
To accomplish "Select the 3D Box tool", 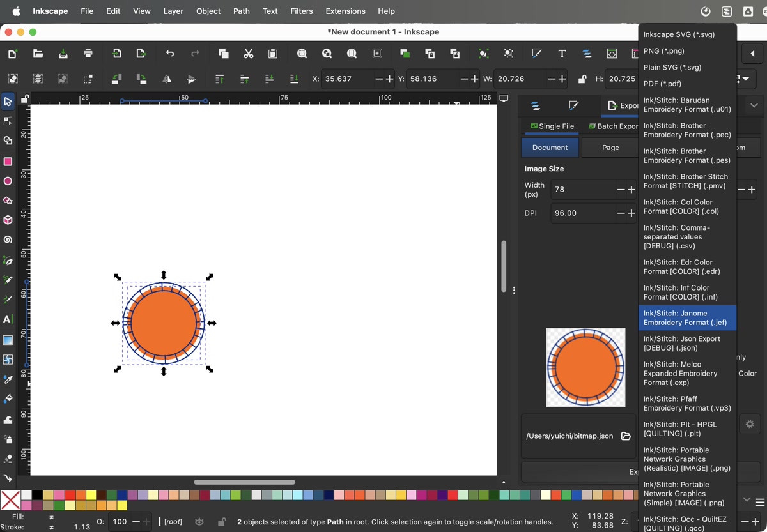I will [8, 220].
